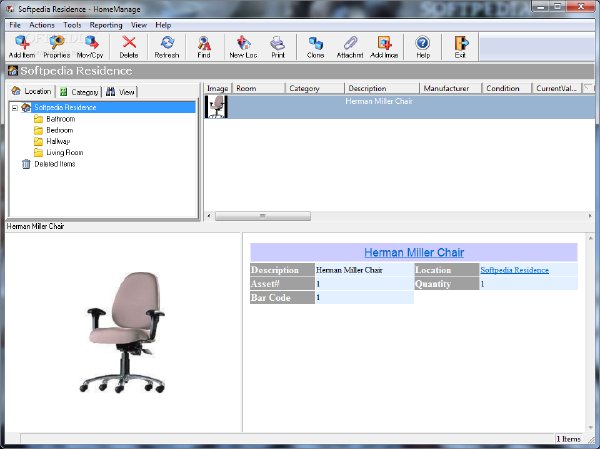Click the Bathroom folder icon
The width and height of the screenshot is (600, 449).
(38, 119)
